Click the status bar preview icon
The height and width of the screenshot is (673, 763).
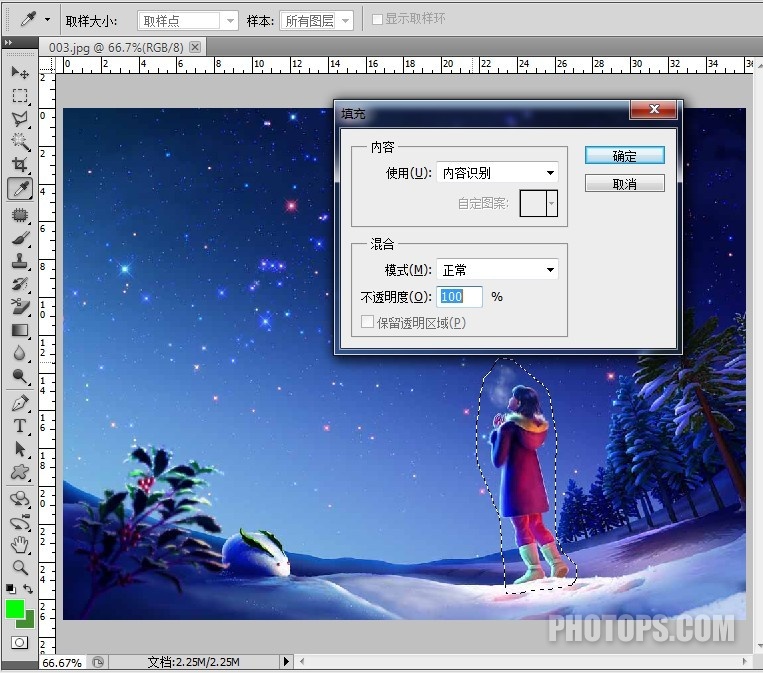point(98,662)
